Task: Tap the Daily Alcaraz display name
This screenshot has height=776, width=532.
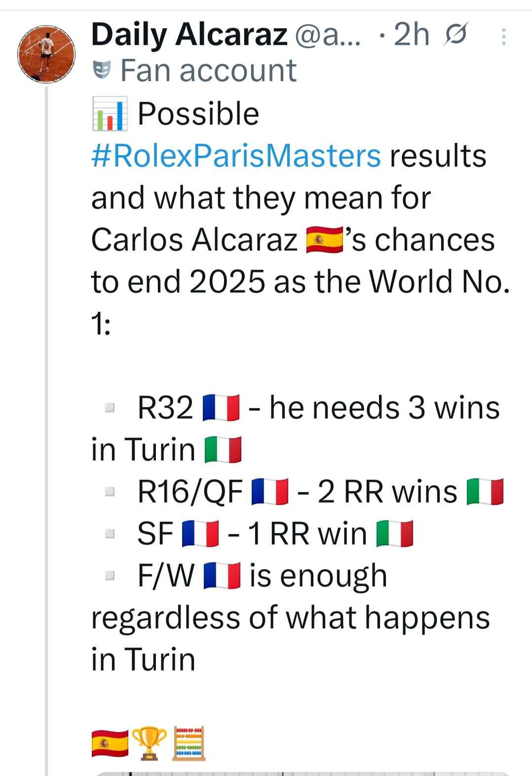Action: tap(189, 35)
